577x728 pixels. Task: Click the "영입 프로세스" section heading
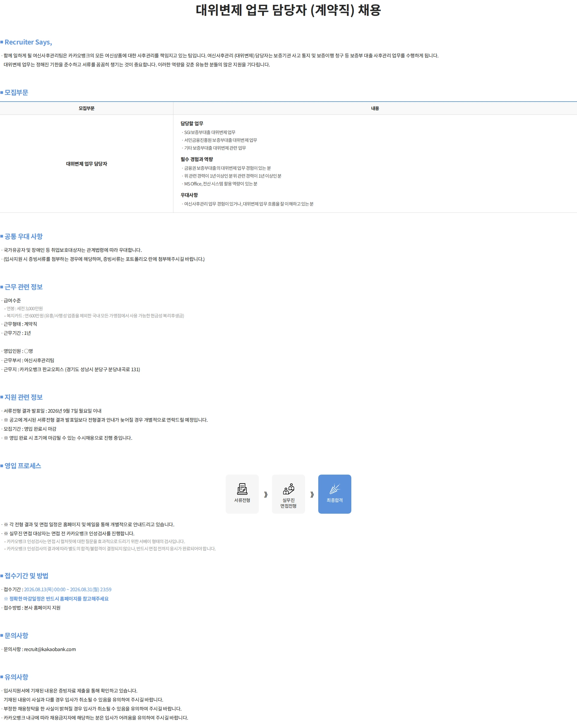point(23,466)
